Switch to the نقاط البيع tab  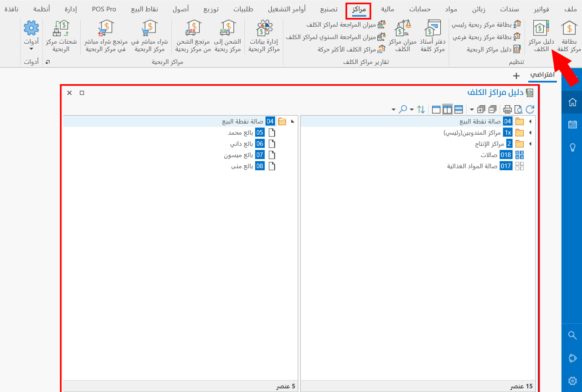[x=145, y=8]
